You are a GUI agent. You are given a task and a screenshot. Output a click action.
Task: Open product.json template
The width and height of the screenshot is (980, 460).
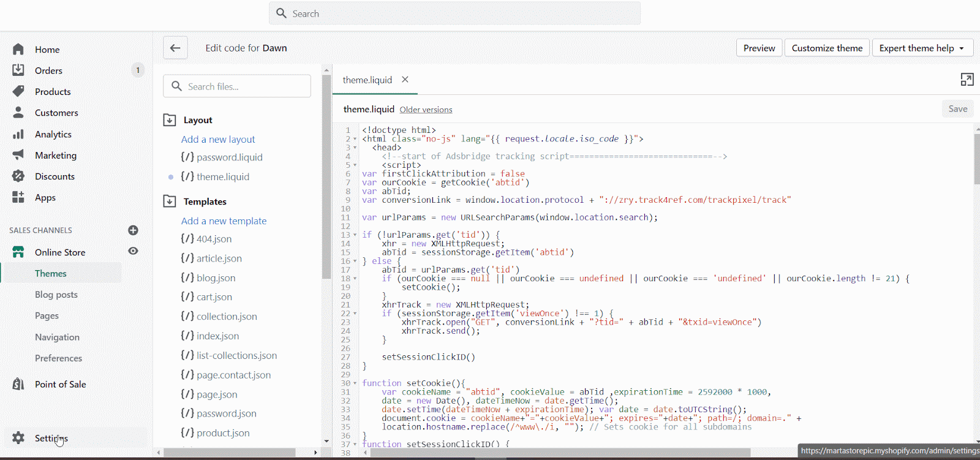coord(215,433)
